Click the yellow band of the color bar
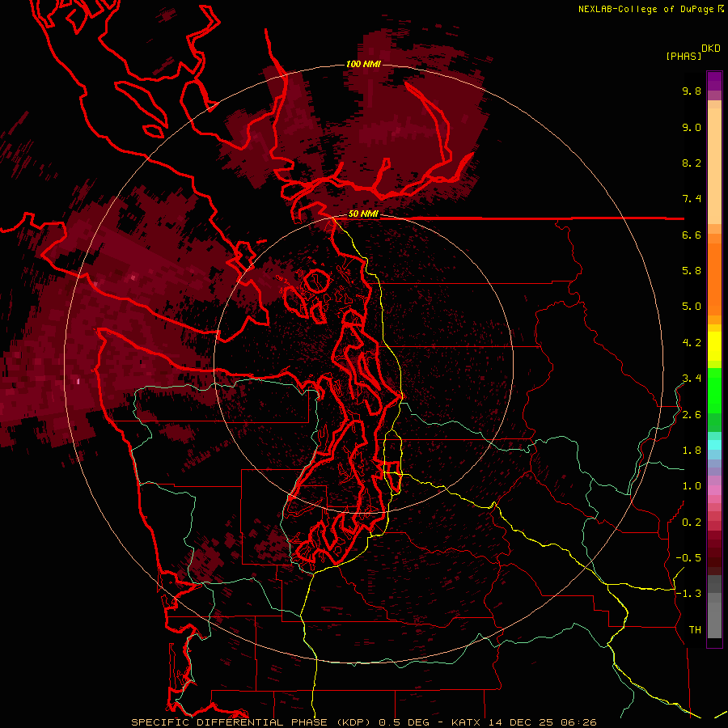Screen dimensions: 728x728 [714, 346]
